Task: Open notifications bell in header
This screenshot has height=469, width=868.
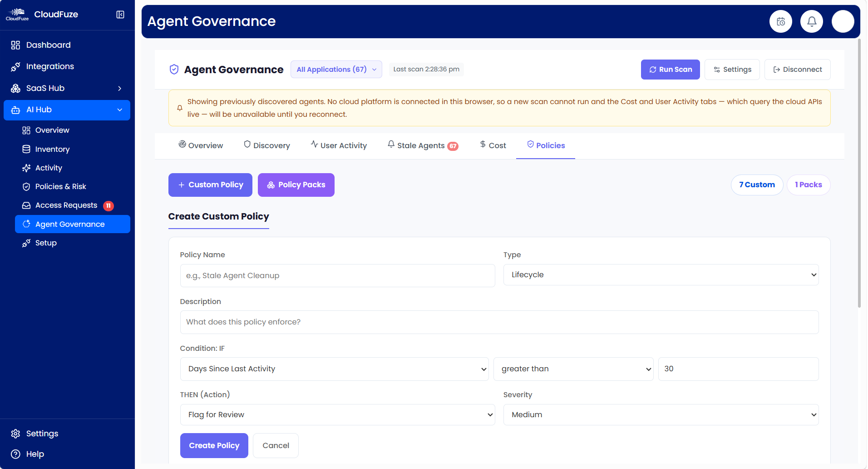Action: pos(812,21)
